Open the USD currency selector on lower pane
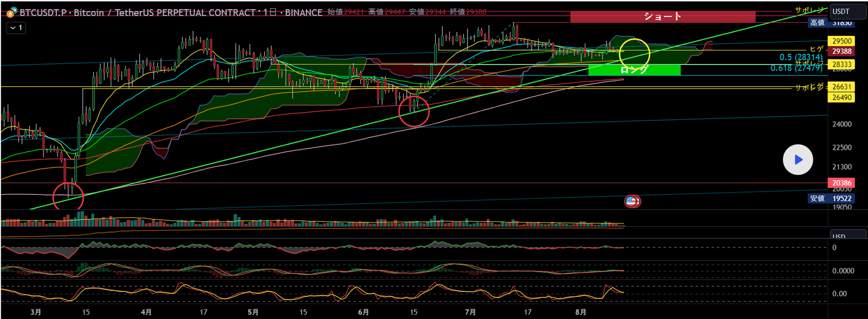This screenshot has width=868, height=319. point(839,237)
